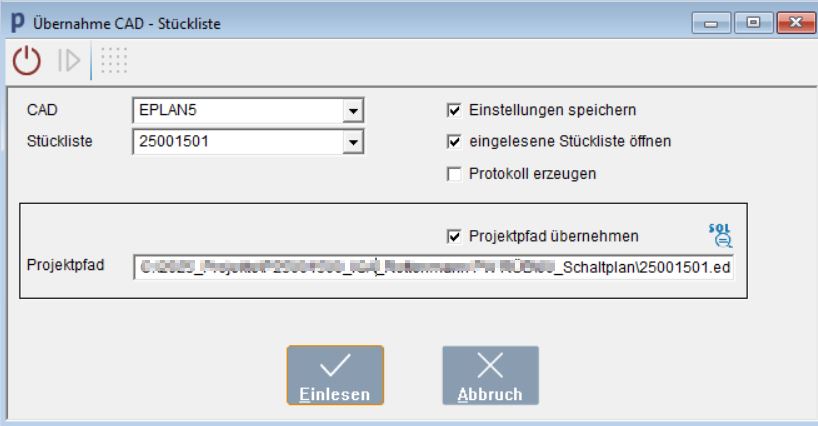Click the checkmark on Einlesen button
Screen dimensions: 818x426
pyautogui.click(x=335, y=365)
